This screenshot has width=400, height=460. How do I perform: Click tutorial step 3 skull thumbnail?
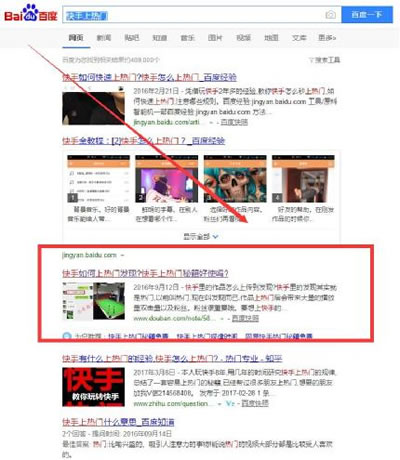pyautogui.click(x=235, y=179)
